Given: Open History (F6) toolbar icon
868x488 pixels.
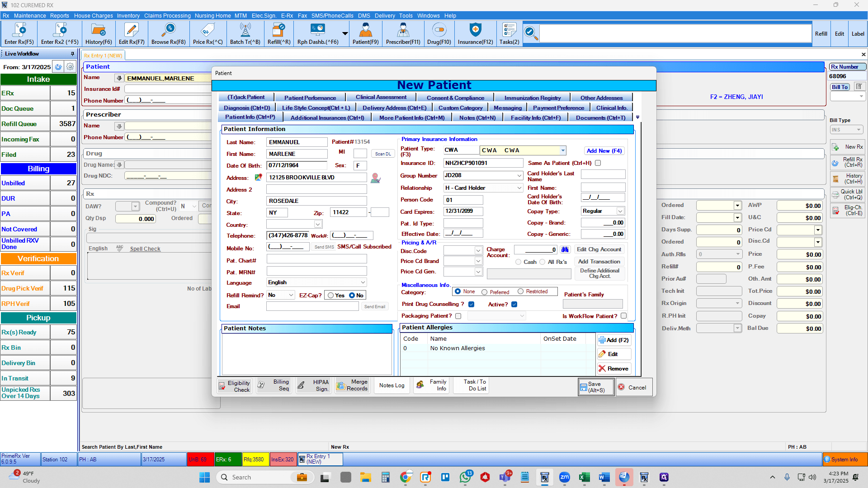Looking at the screenshot, I should [99, 34].
